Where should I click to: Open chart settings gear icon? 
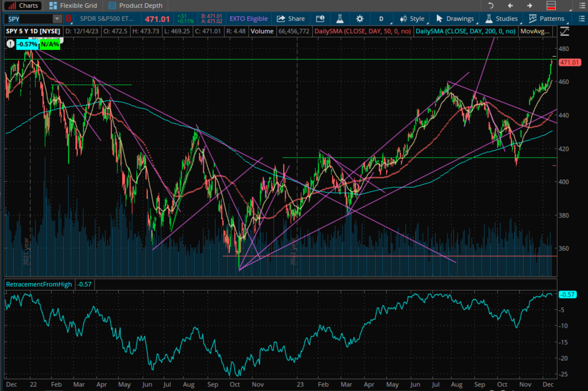point(360,19)
